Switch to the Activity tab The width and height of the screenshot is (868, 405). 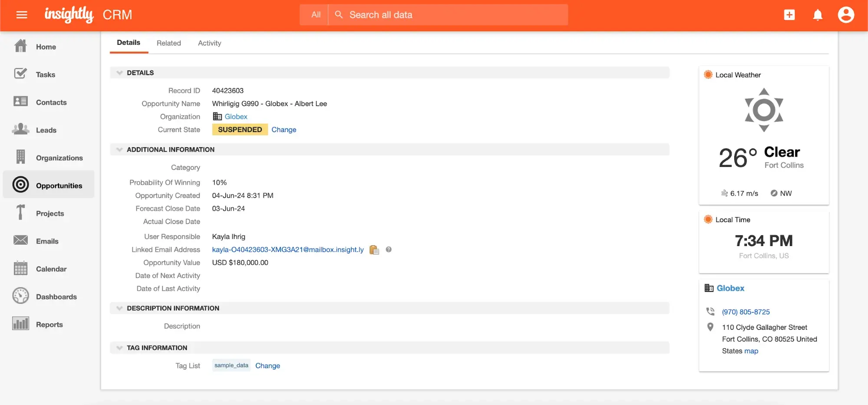[209, 43]
